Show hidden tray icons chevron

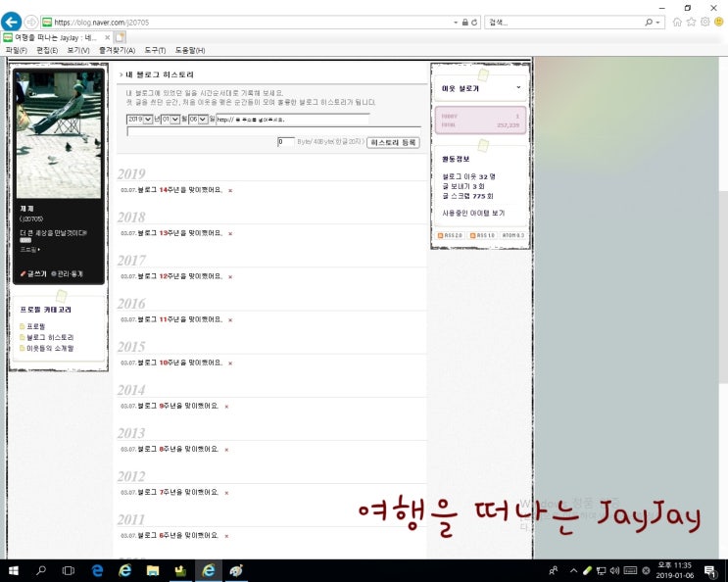(573, 570)
